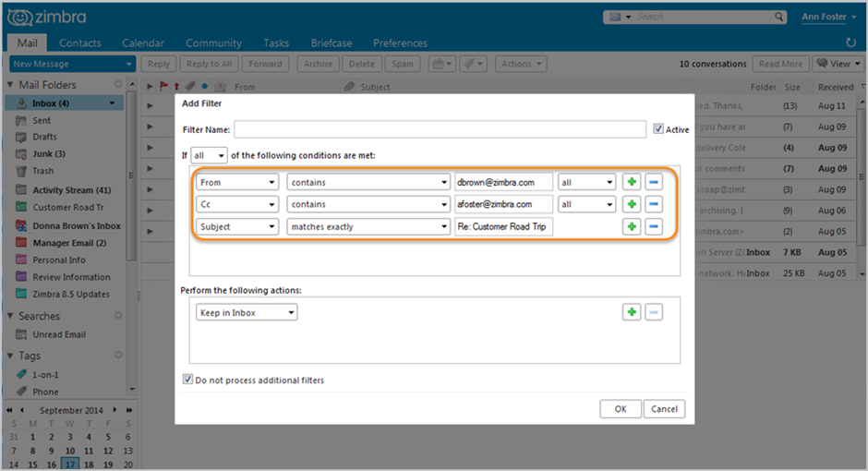
Task: Click the Zimbra logo
Action: [x=47, y=18]
